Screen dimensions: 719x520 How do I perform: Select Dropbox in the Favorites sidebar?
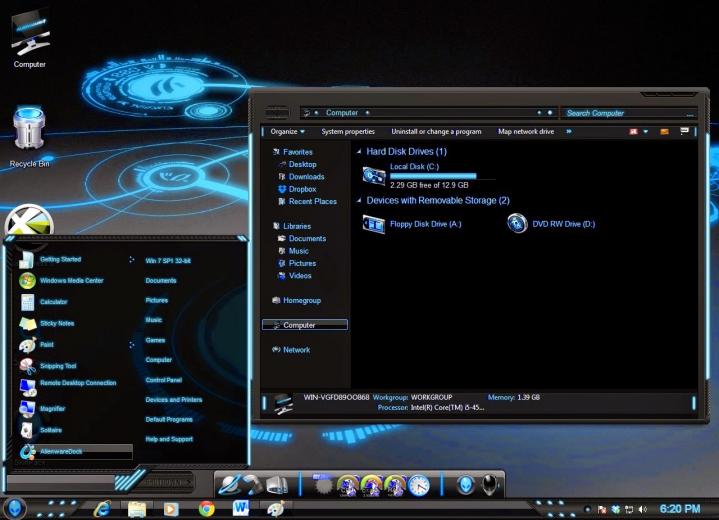[302, 189]
